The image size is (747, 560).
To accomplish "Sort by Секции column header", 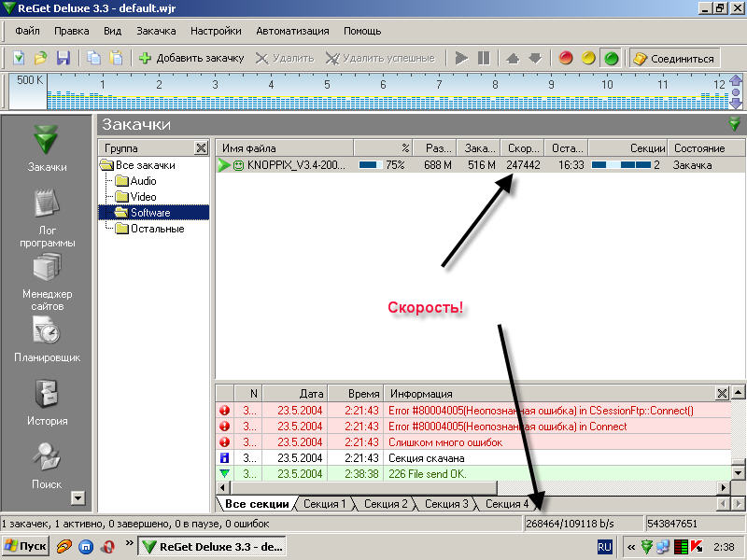I will (627, 148).
